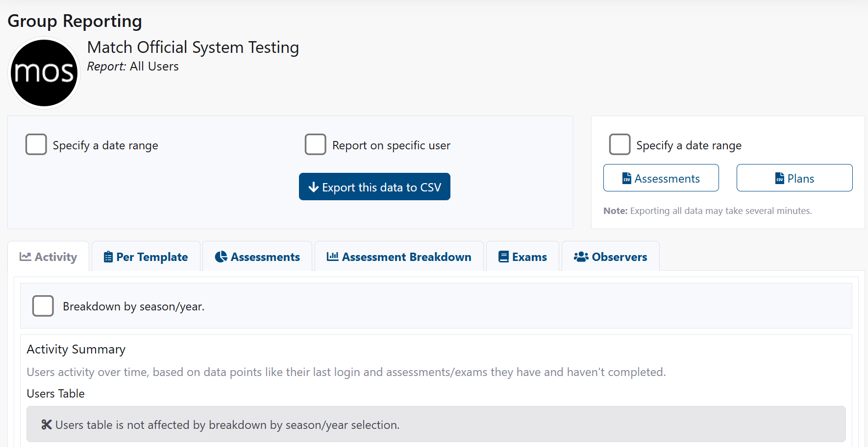This screenshot has height=447, width=868.
Task: Click the Plans export button
Action: click(x=794, y=178)
